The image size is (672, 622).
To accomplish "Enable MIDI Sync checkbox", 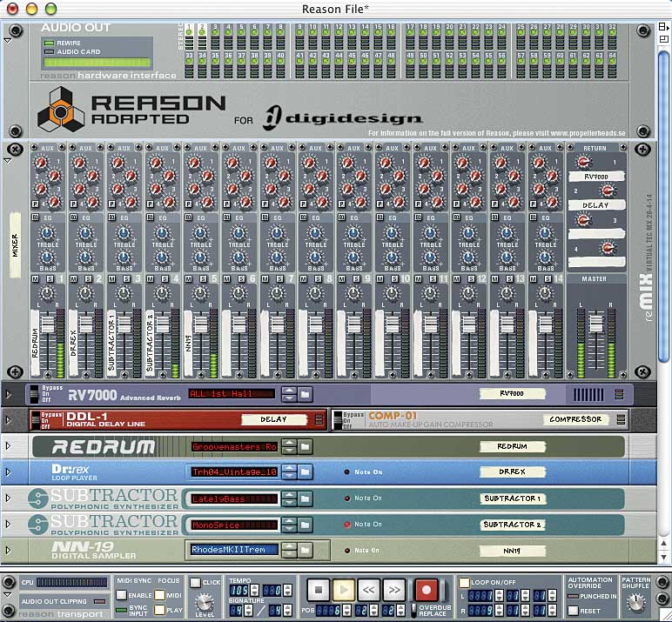I will 122,595.
